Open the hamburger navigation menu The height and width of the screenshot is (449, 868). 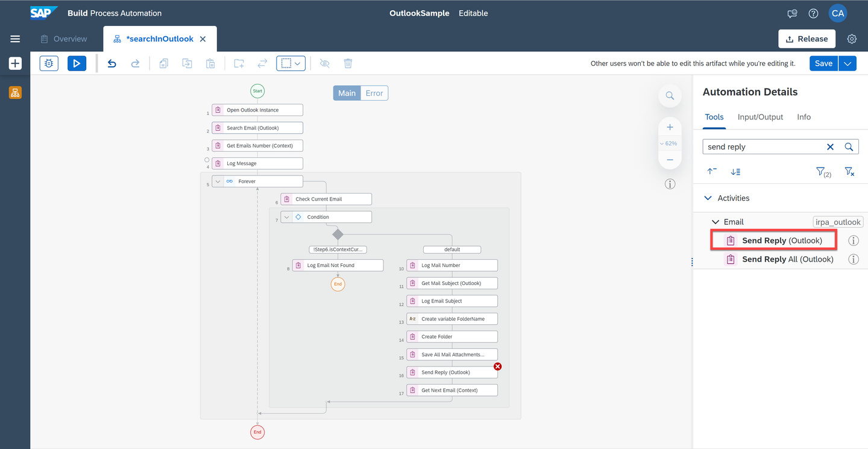pyautogui.click(x=15, y=39)
